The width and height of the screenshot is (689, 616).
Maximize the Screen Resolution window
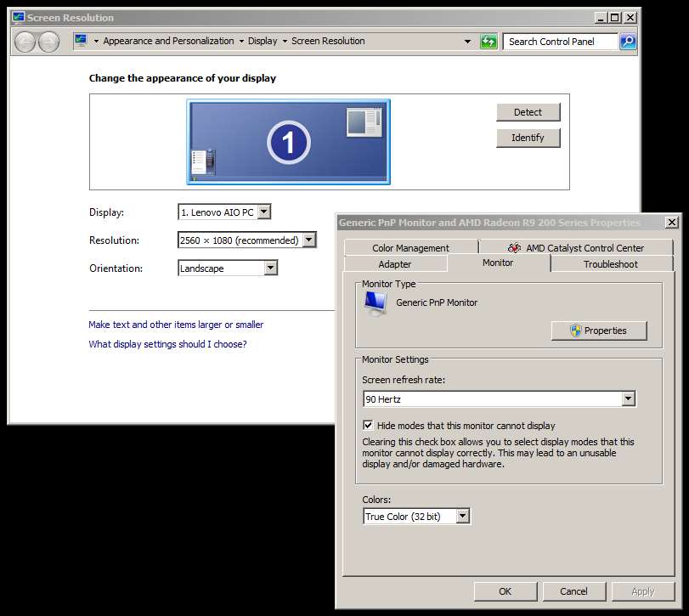click(615, 18)
